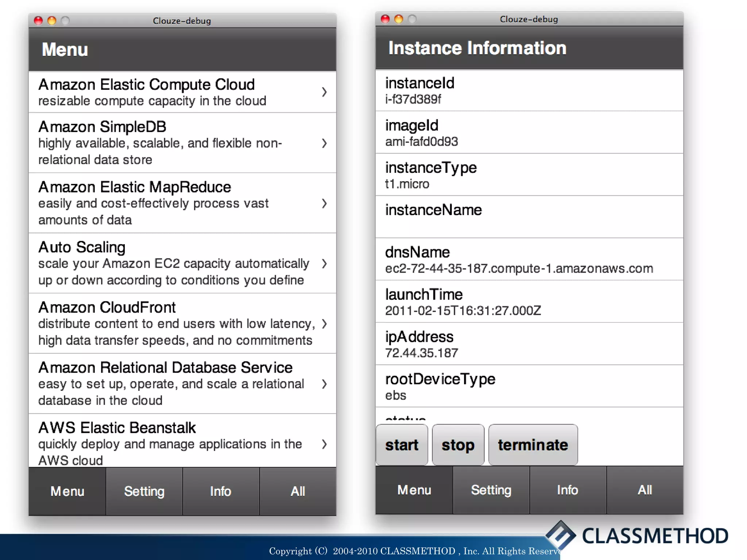Open All tab in Instance Information window
747x560 pixels.
[x=645, y=490]
